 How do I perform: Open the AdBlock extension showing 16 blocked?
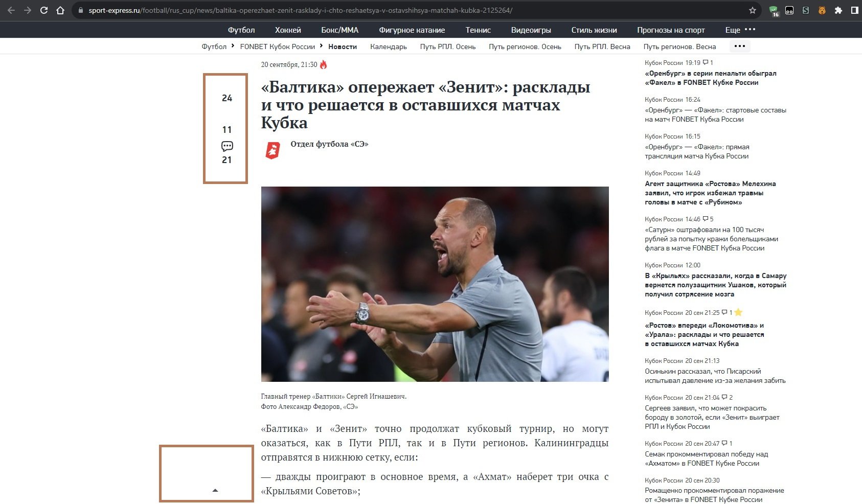[x=774, y=9]
